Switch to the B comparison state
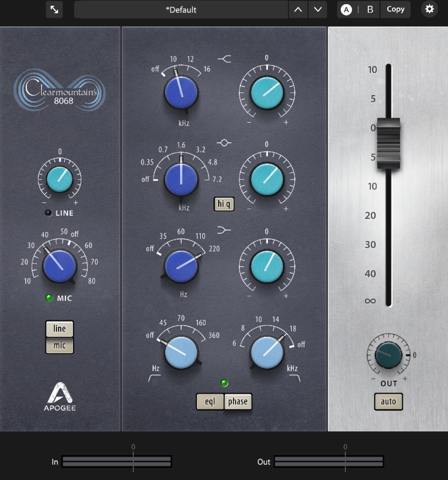Screen dimensions: 448x480 [x=370, y=10]
